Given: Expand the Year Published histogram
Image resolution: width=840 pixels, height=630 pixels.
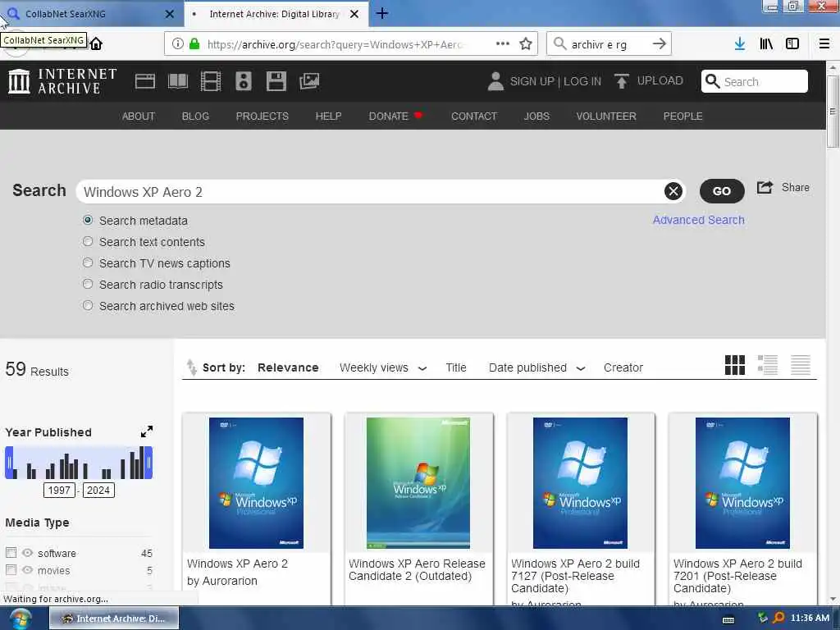Looking at the screenshot, I should (x=146, y=431).
